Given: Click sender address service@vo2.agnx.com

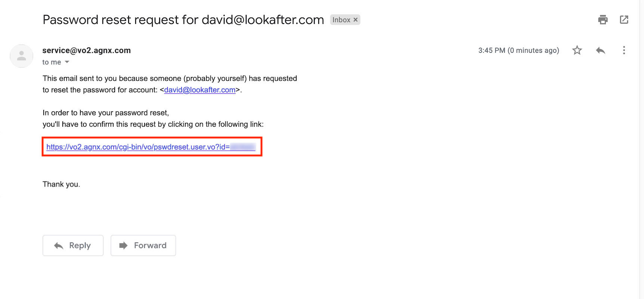Looking at the screenshot, I should pos(86,50).
